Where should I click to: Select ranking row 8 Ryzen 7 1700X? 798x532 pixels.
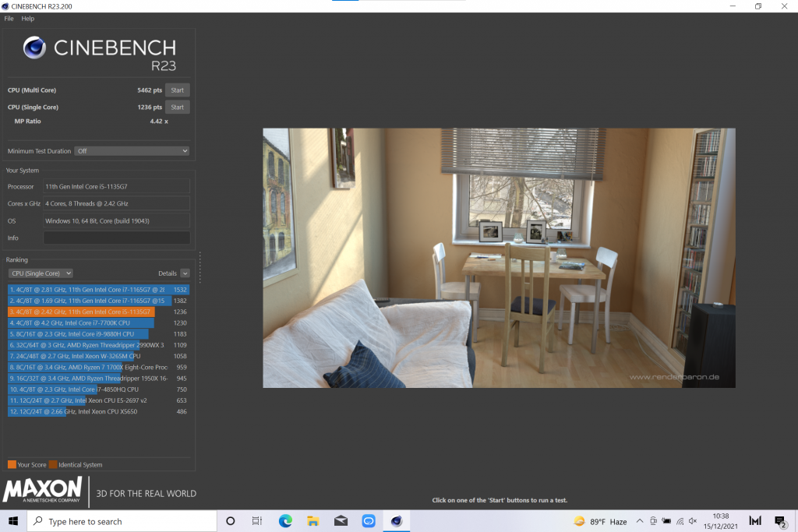pyautogui.click(x=98, y=367)
